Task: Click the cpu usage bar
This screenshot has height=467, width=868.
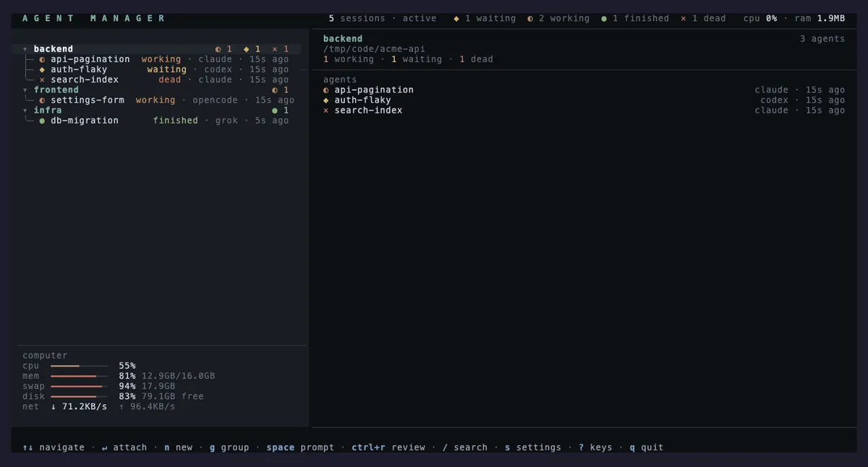Action: [79, 366]
